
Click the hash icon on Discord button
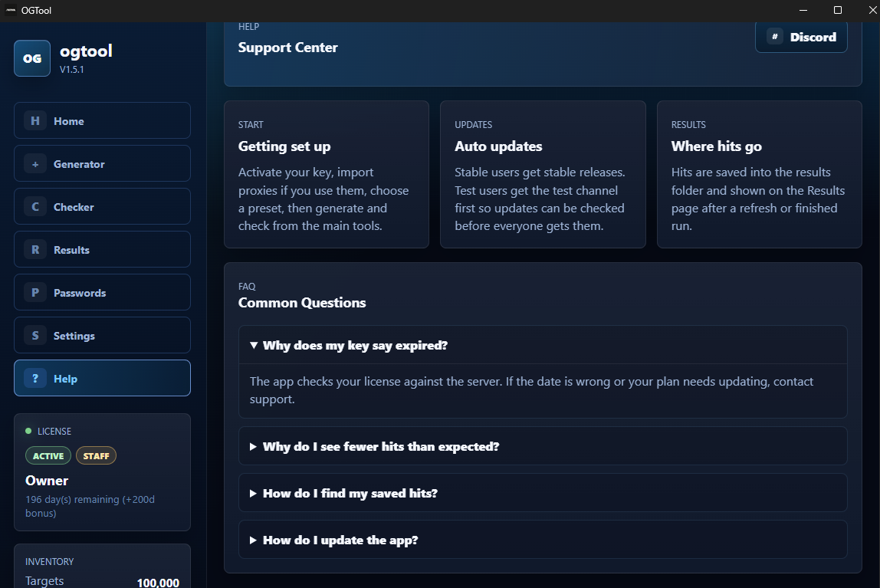(775, 37)
